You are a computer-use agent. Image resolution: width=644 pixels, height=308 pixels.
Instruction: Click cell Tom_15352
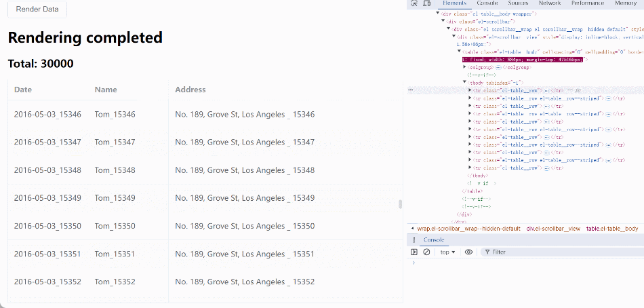(115, 282)
